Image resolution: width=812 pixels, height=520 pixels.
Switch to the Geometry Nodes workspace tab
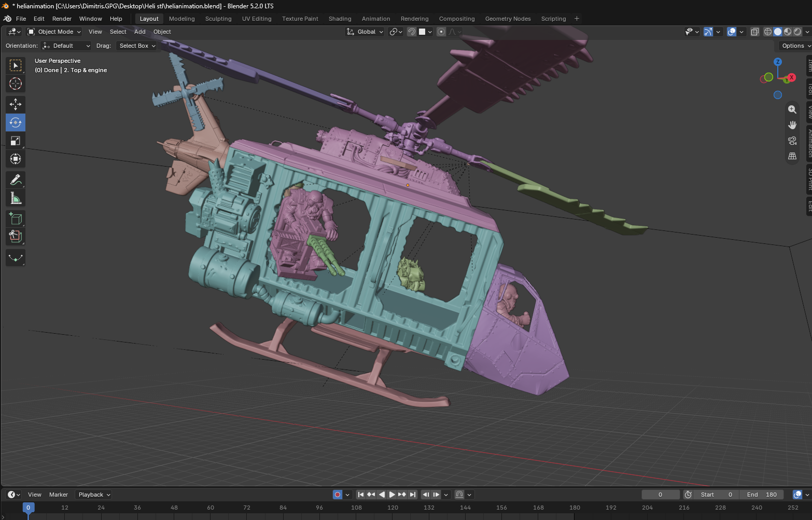[x=508, y=19]
